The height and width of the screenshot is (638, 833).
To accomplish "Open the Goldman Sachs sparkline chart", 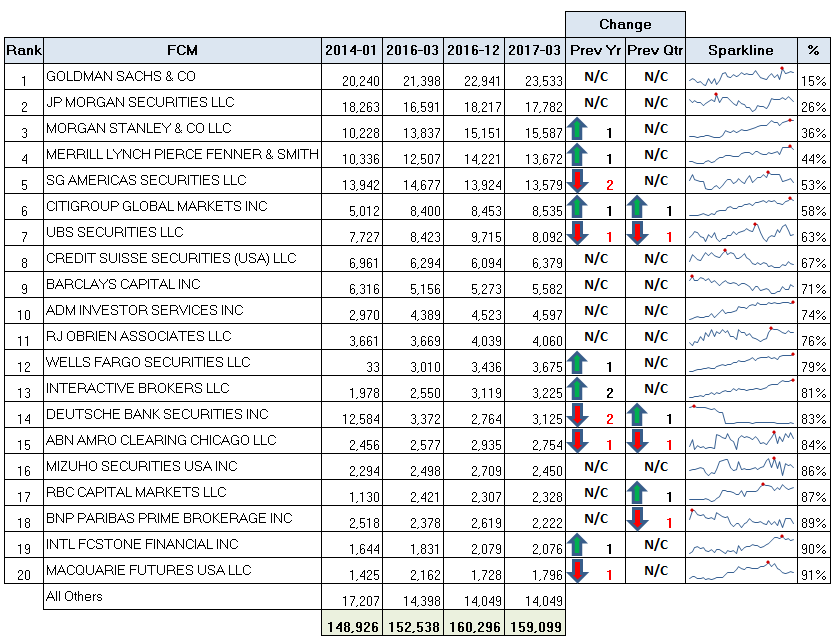I will 742,77.
